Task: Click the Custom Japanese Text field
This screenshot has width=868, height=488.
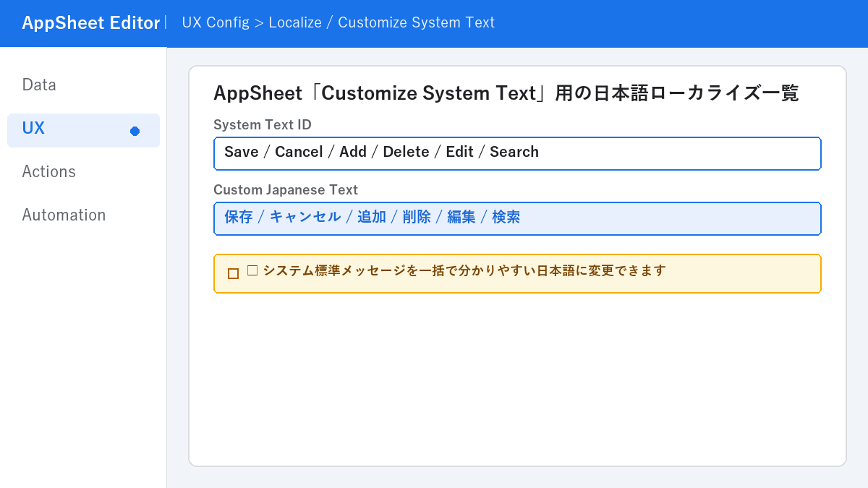Action: coord(517,218)
